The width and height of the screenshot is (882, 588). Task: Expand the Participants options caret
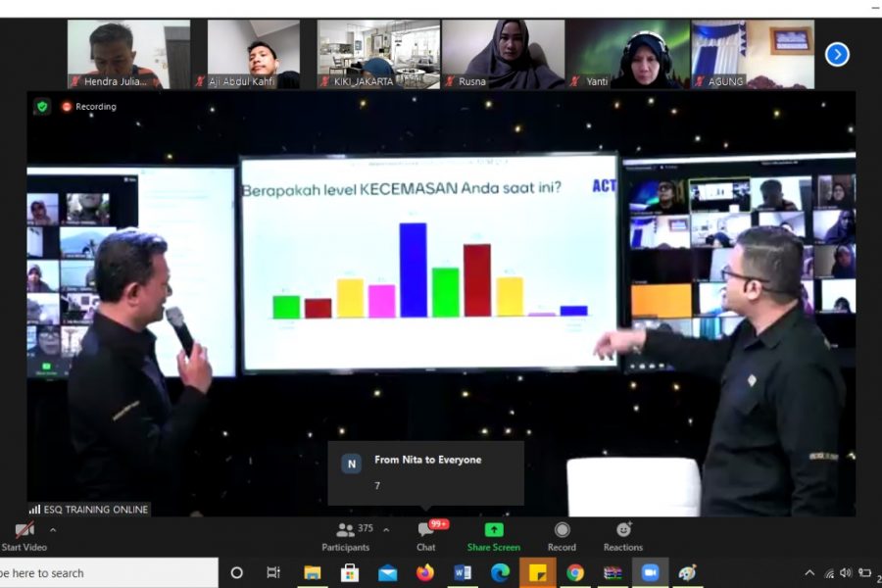click(386, 529)
